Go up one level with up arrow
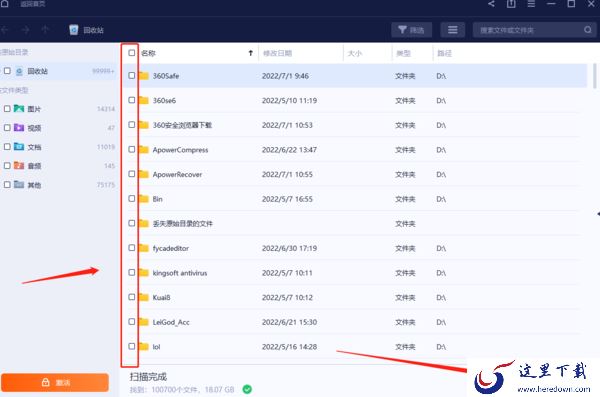 tap(45, 29)
